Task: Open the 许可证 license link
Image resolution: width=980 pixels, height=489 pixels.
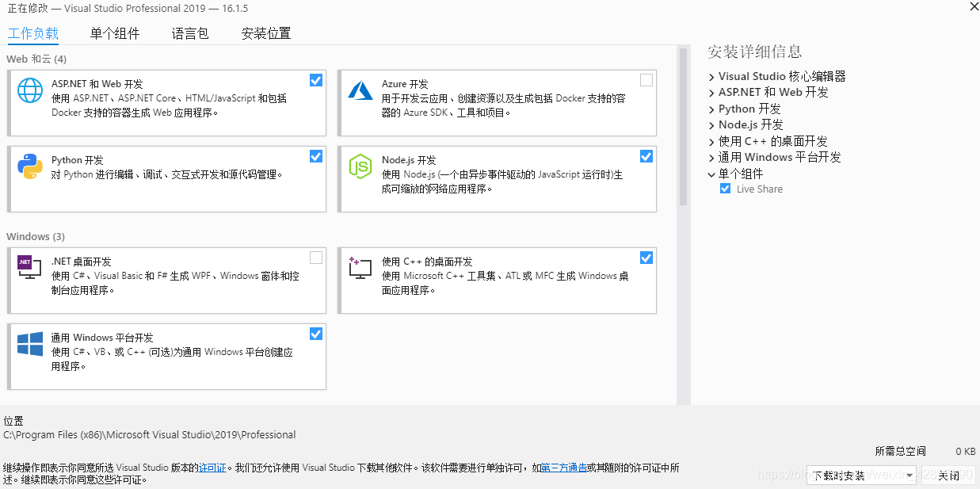Action: tap(212, 468)
